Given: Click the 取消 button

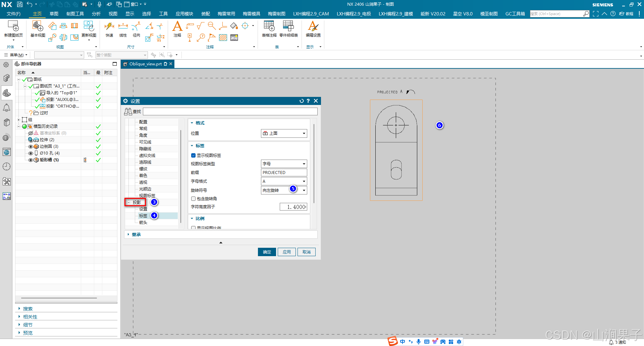Looking at the screenshot, I should pos(307,252).
